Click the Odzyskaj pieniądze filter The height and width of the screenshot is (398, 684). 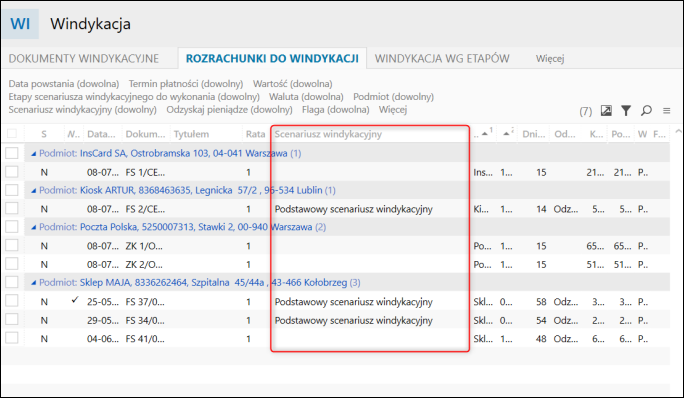click(x=229, y=110)
